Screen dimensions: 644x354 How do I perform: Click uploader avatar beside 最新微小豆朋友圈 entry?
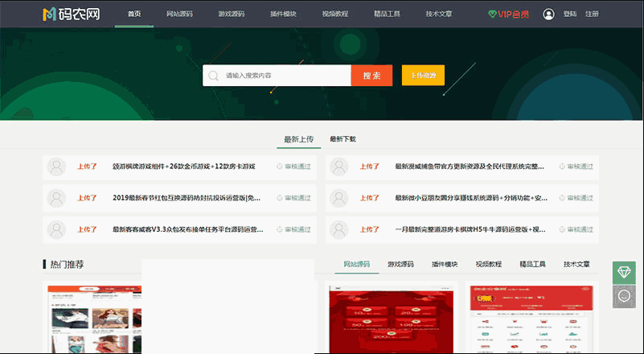(338, 198)
